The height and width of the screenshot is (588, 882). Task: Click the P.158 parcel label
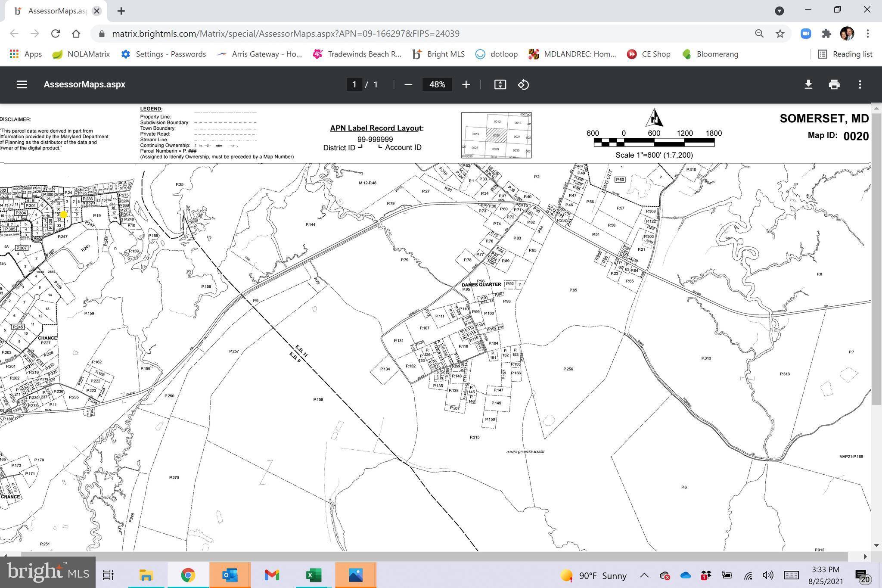click(318, 400)
